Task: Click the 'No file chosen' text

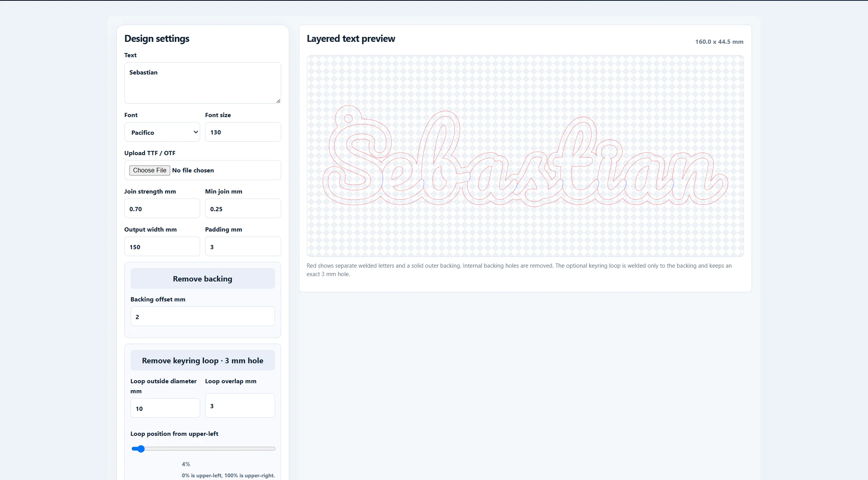Action: [193, 170]
